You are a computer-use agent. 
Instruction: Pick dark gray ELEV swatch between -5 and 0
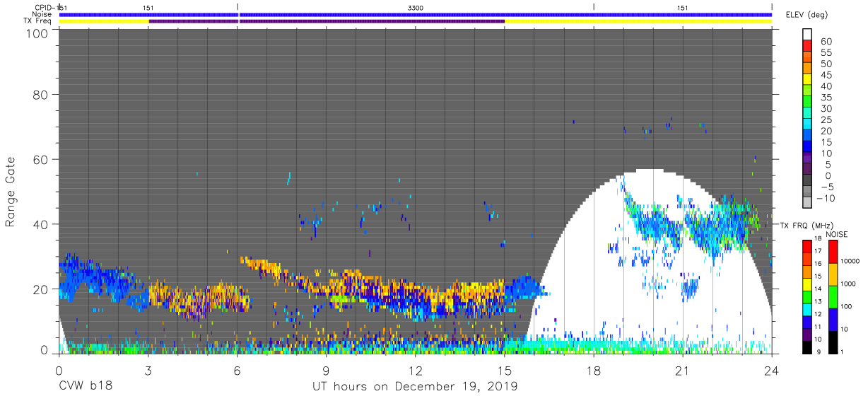pyautogui.click(x=807, y=180)
